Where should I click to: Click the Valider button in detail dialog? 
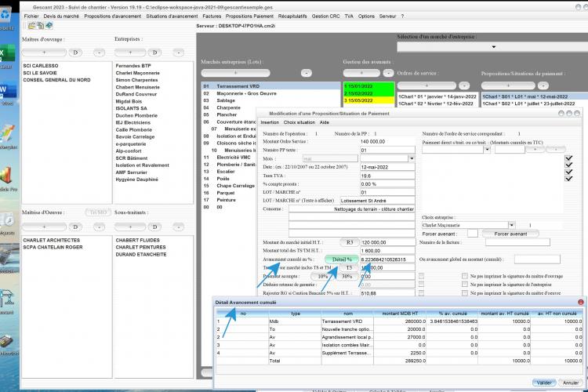click(x=544, y=383)
